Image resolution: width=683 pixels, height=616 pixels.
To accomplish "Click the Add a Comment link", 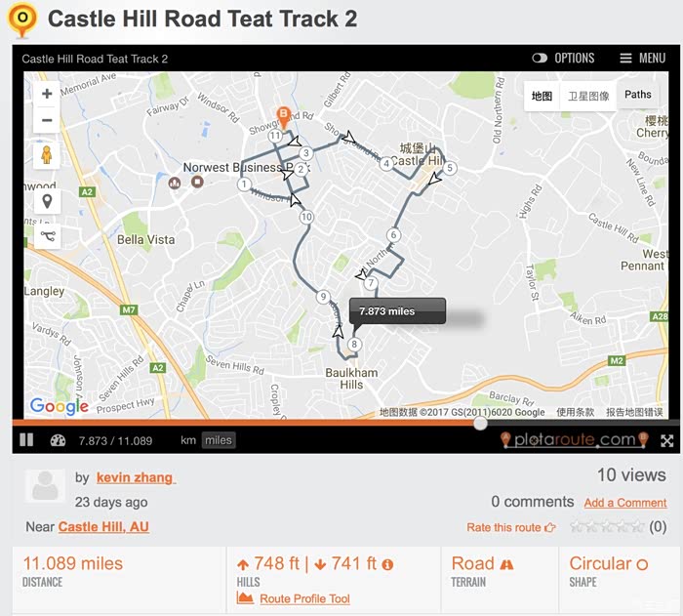I will click(x=625, y=503).
